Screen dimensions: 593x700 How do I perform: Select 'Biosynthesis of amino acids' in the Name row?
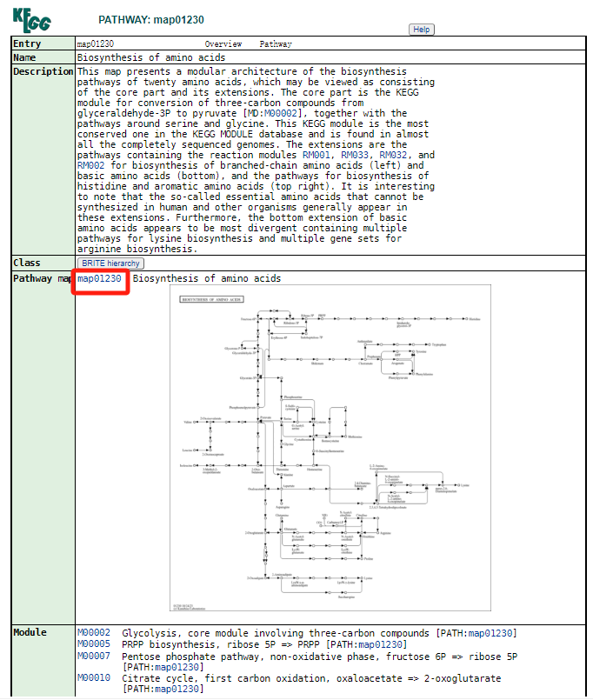pyautogui.click(x=151, y=57)
